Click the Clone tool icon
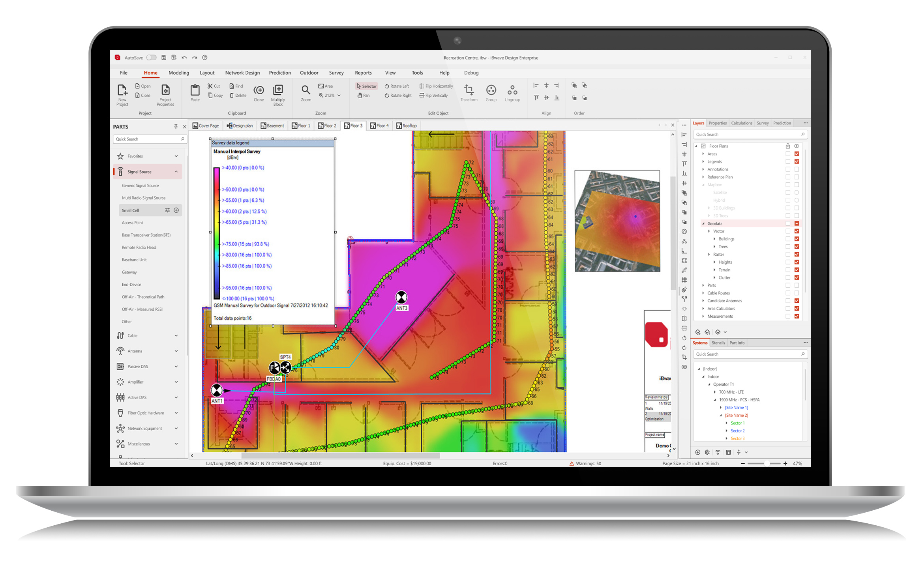Viewport: 924px width, 562px height. 259,90
